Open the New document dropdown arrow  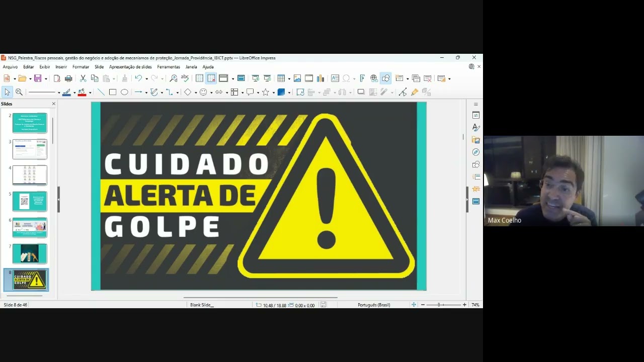(x=15, y=79)
